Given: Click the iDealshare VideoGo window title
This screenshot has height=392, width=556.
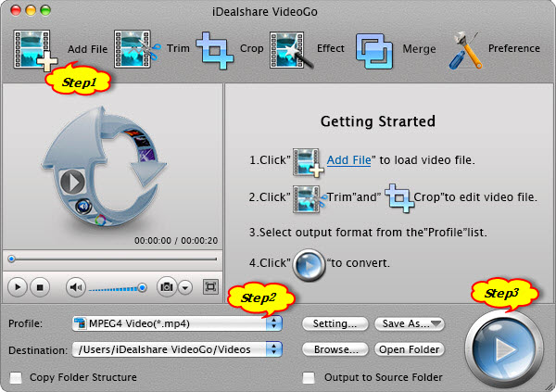Looking at the screenshot, I should tap(264, 12).
